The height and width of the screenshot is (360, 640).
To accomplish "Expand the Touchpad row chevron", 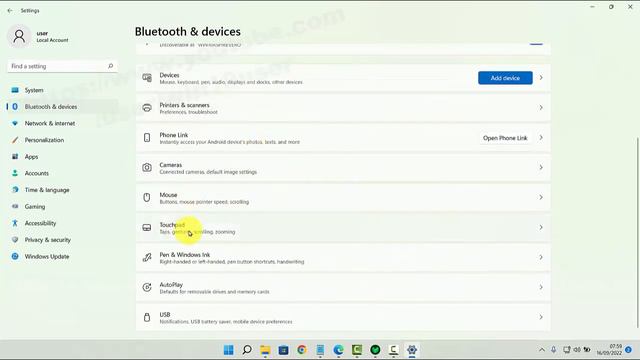I will click(541, 227).
